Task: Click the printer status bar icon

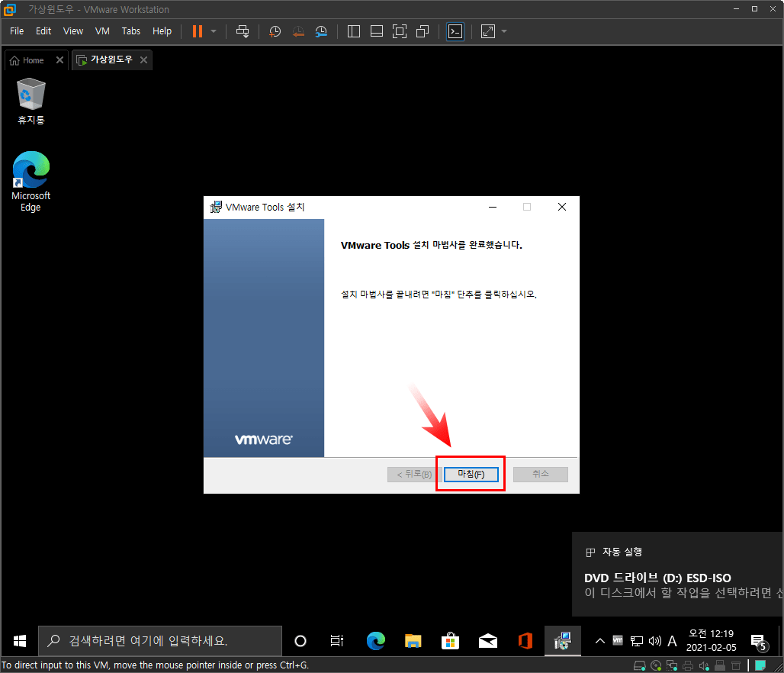Action: coord(688,665)
